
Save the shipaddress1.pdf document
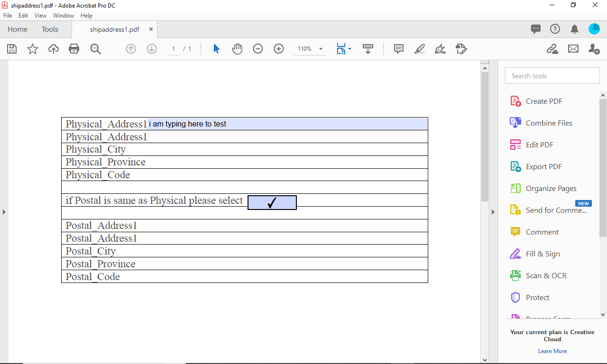(11, 49)
